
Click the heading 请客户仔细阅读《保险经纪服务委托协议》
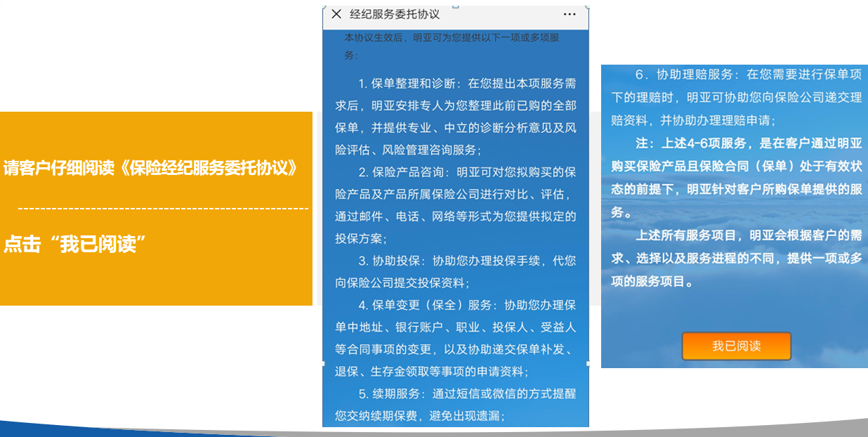tap(151, 169)
